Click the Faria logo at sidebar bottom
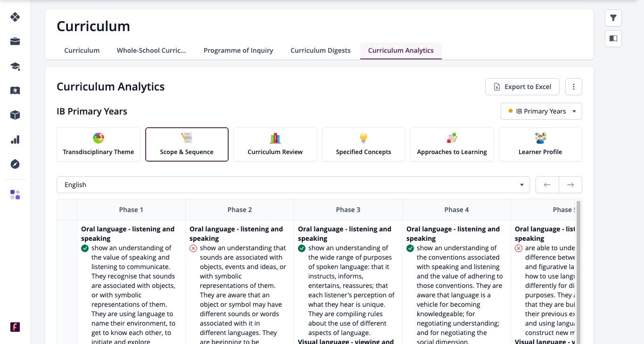Screen dimensions: 644x344 tap(15, 327)
